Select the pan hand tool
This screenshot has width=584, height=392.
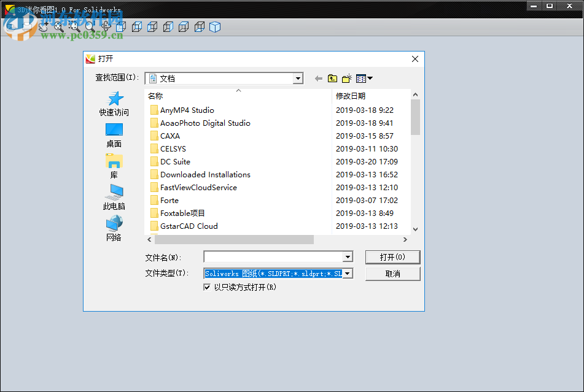click(x=43, y=27)
